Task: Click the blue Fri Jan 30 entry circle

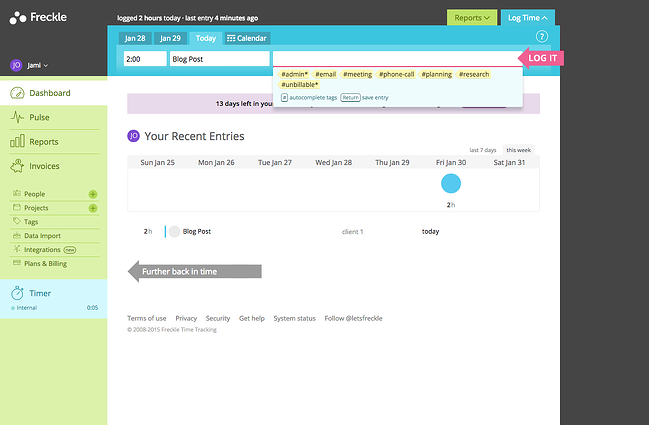Action: point(451,184)
